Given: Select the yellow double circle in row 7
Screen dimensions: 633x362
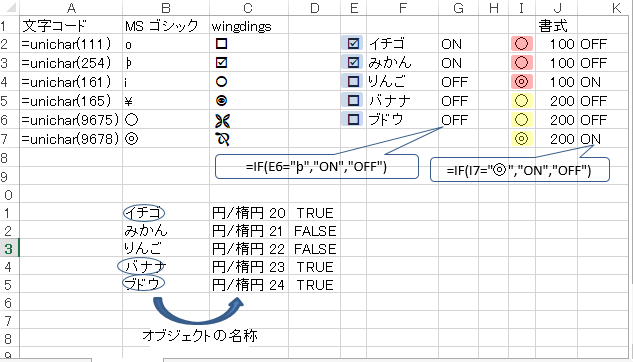Looking at the screenshot, I should click(x=522, y=138).
